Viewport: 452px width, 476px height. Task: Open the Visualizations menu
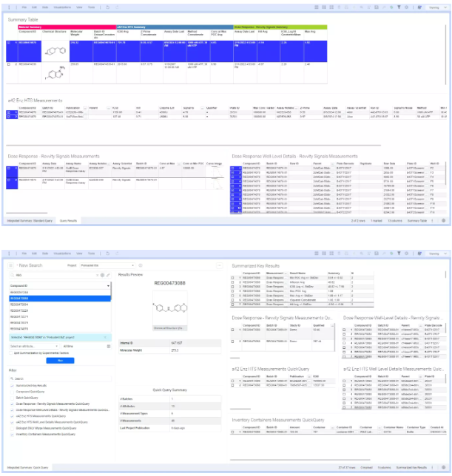coord(60,5)
